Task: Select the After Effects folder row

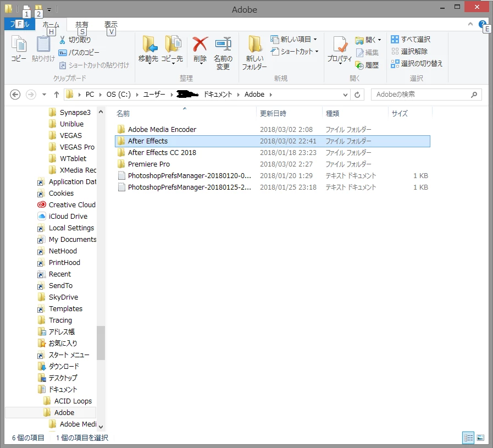Action: 273,141
